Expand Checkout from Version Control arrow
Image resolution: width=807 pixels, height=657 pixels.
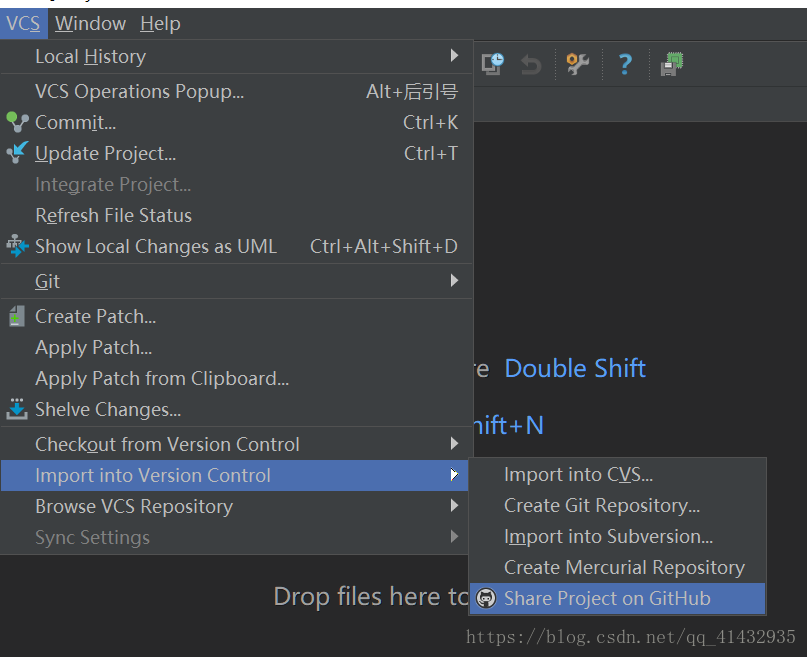coord(454,443)
